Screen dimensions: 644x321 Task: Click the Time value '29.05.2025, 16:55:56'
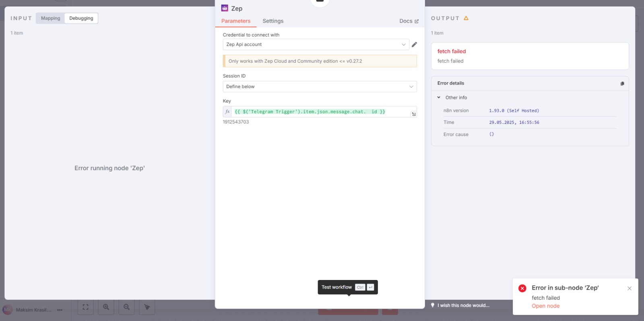pyautogui.click(x=514, y=122)
